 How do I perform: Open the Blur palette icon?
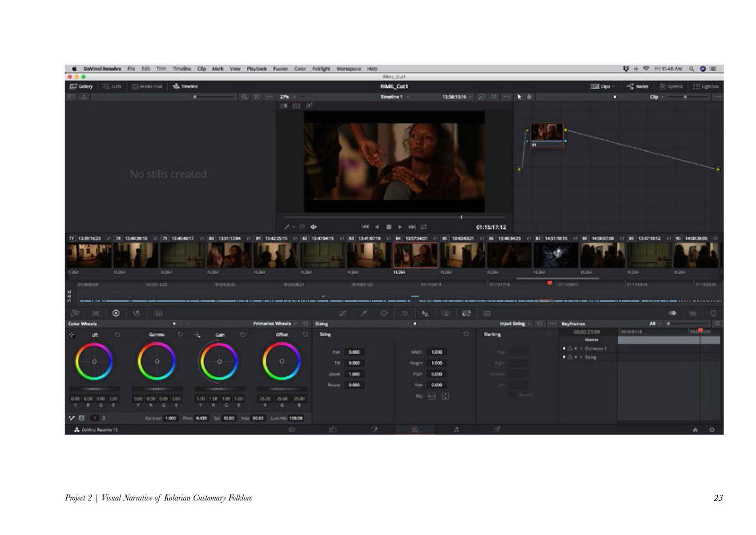coord(425,313)
